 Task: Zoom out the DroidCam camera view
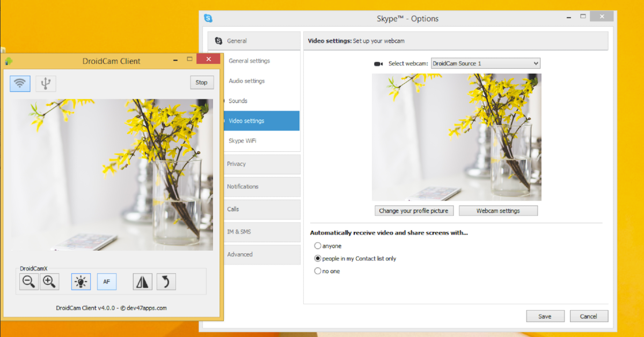28,282
